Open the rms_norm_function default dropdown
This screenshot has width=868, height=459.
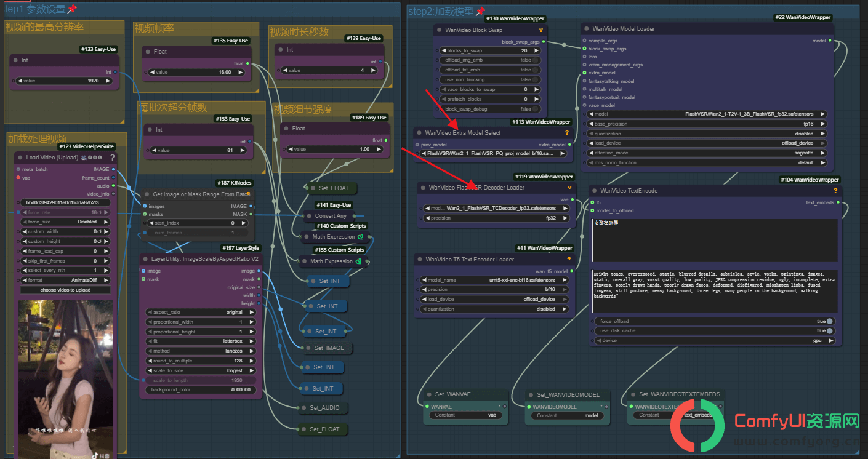(x=707, y=163)
